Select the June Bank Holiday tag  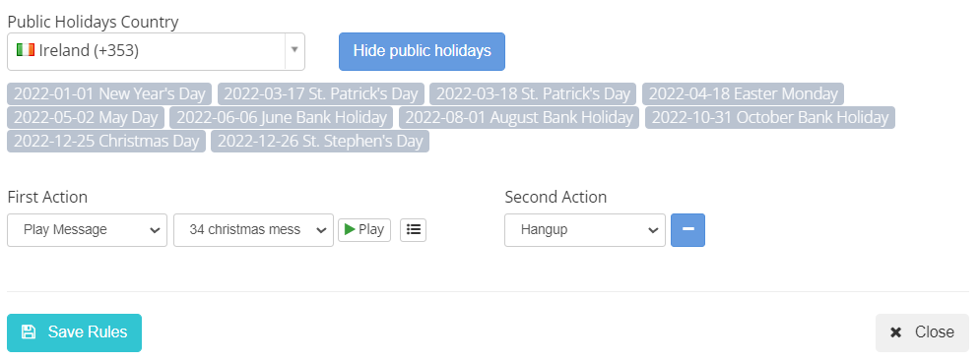[x=282, y=117]
